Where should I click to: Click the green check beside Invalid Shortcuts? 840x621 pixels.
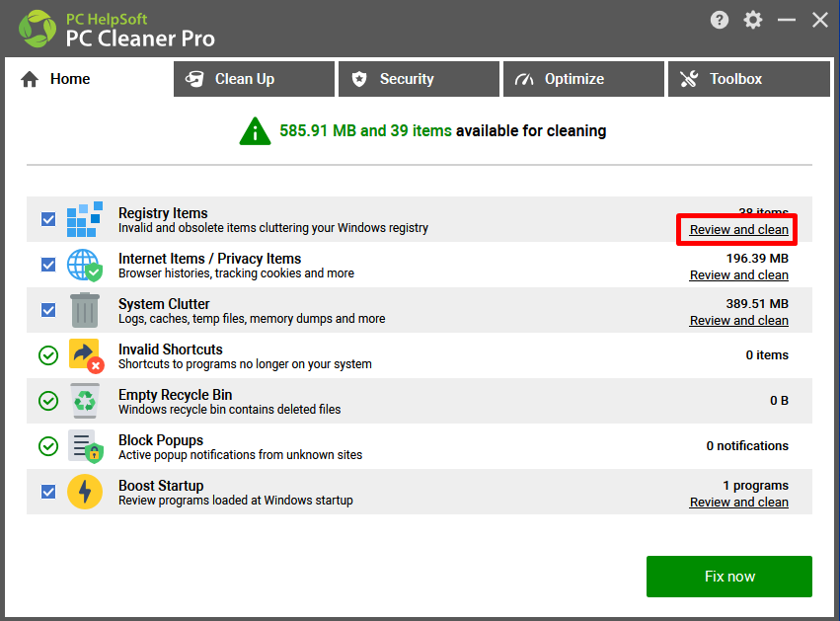[x=48, y=355]
